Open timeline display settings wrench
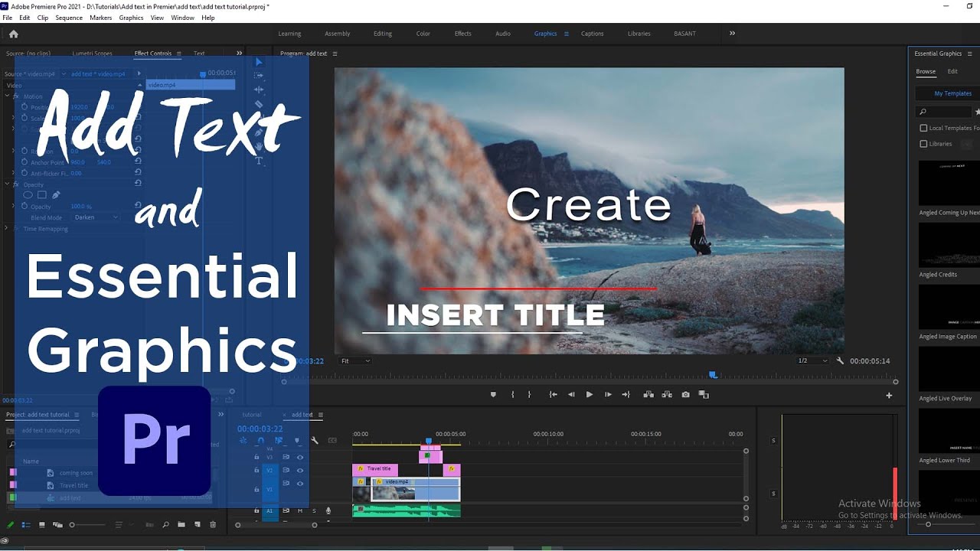This screenshot has width=980, height=551. point(314,440)
